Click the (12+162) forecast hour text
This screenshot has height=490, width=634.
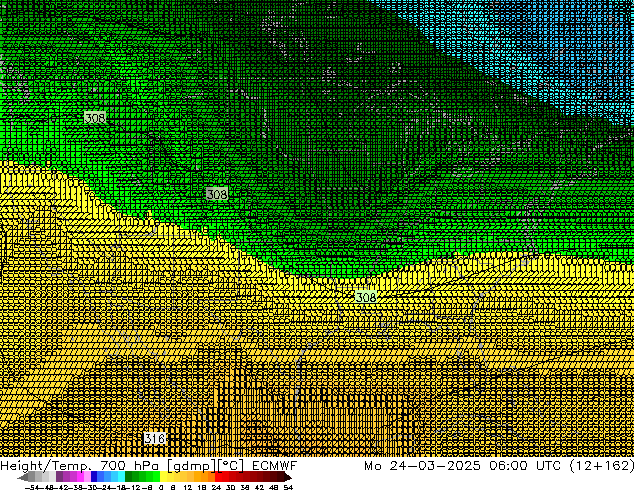pos(601,465)
